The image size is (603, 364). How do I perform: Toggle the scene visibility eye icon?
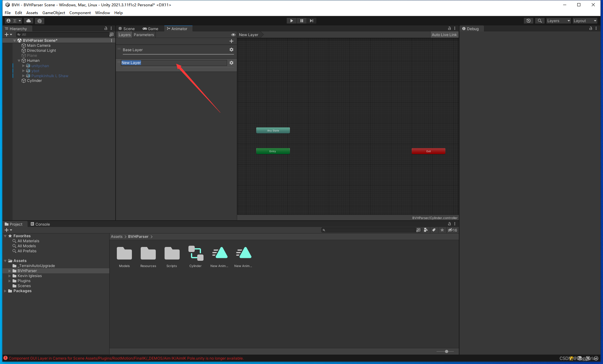point(233,35)
